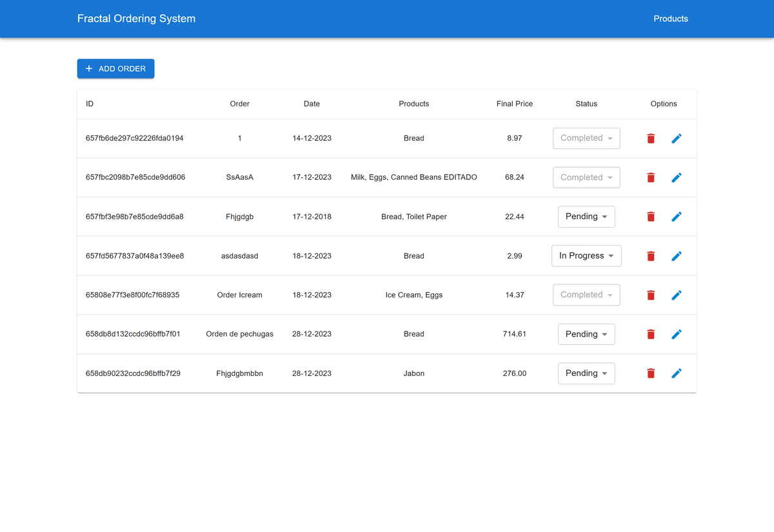Select ID 658db8d132ccdc96bffb7f01
The image size is (774, 532).
133,334
